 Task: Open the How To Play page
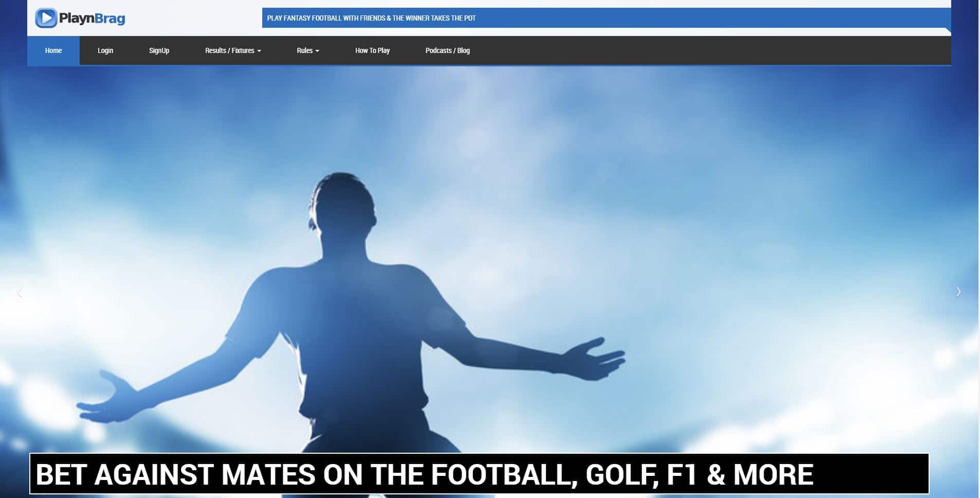[x=372, y=50]
